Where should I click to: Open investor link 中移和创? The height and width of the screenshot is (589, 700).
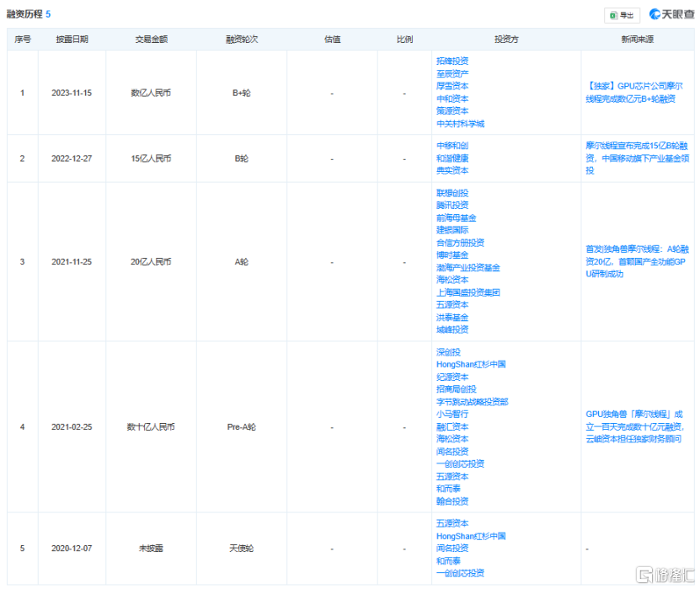tap(452, 146)
